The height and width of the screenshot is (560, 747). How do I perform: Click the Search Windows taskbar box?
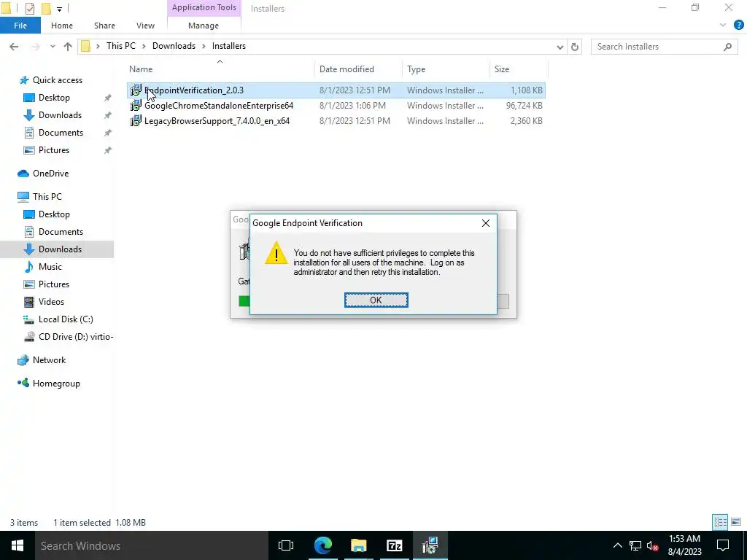(x=152, y=545)
